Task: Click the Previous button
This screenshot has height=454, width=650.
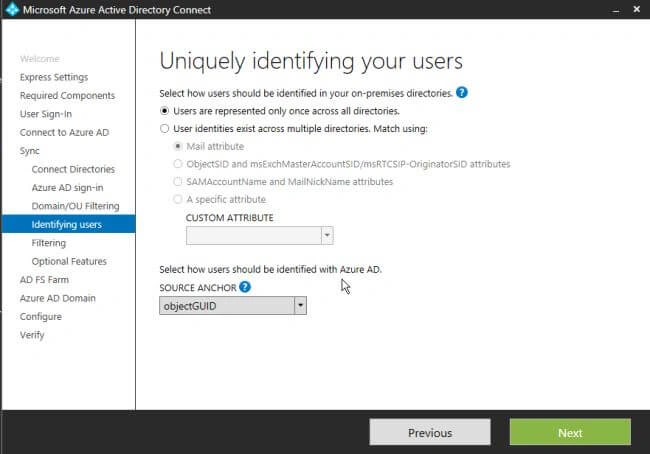Action: coord(430,432)
